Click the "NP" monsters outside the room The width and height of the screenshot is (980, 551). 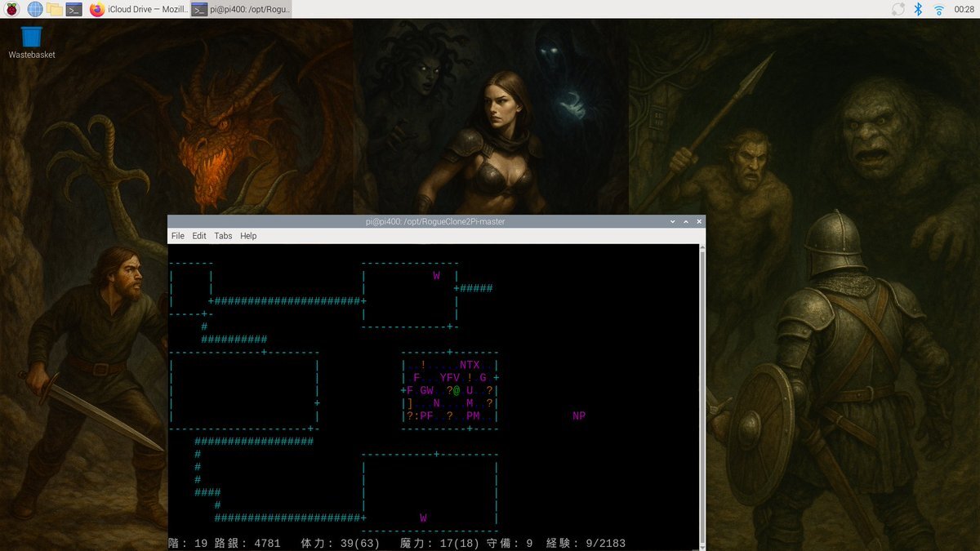coord(579,416)
